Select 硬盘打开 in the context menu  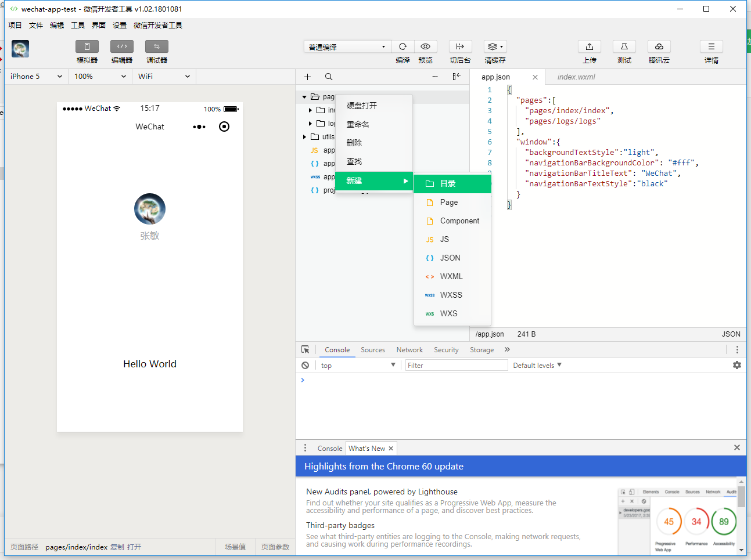pos(374,106)
